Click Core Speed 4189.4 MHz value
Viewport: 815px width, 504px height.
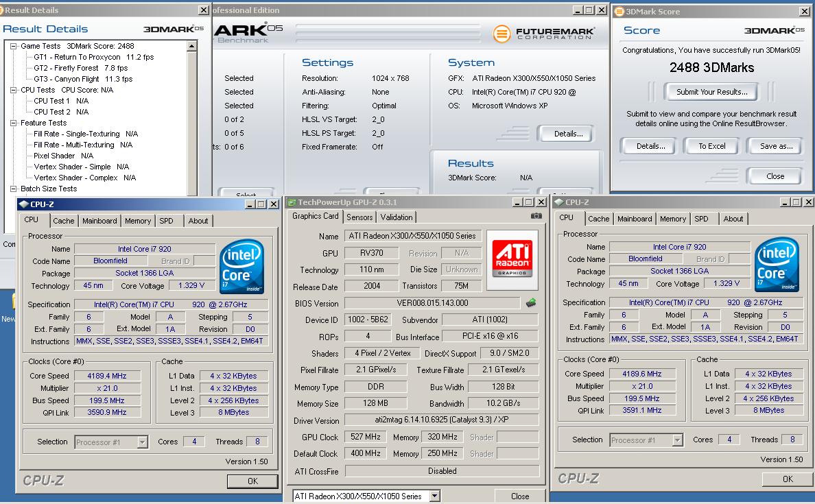click(107, 376)
